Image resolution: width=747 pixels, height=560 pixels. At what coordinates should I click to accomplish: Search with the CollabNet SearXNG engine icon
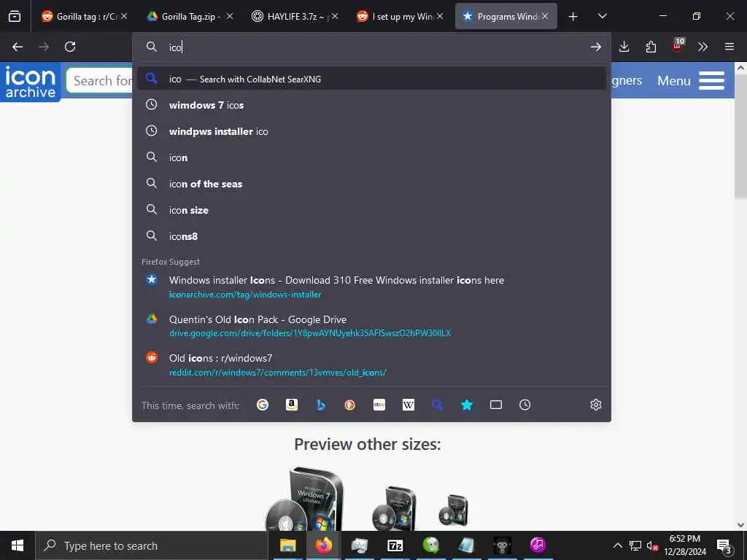click(438, 405)
